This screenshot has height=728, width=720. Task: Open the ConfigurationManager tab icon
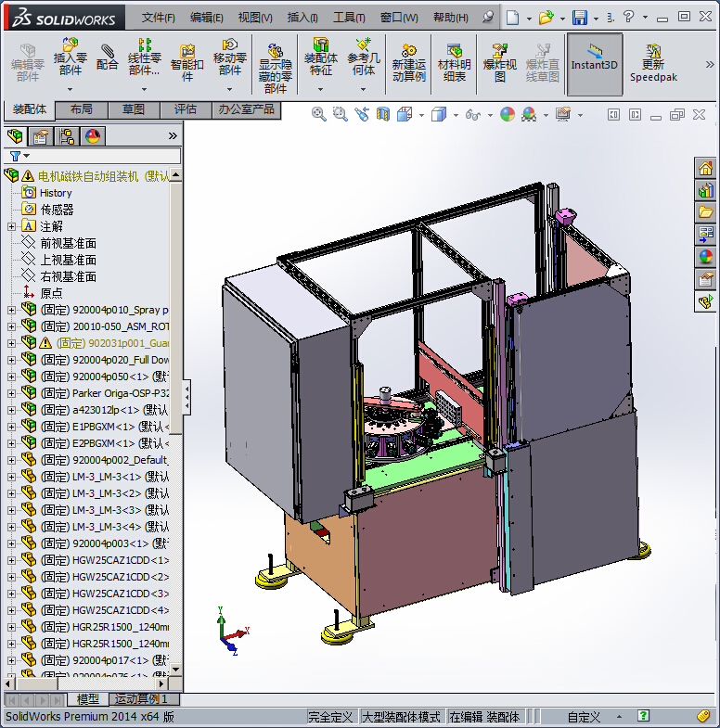(x=67, y=136)
